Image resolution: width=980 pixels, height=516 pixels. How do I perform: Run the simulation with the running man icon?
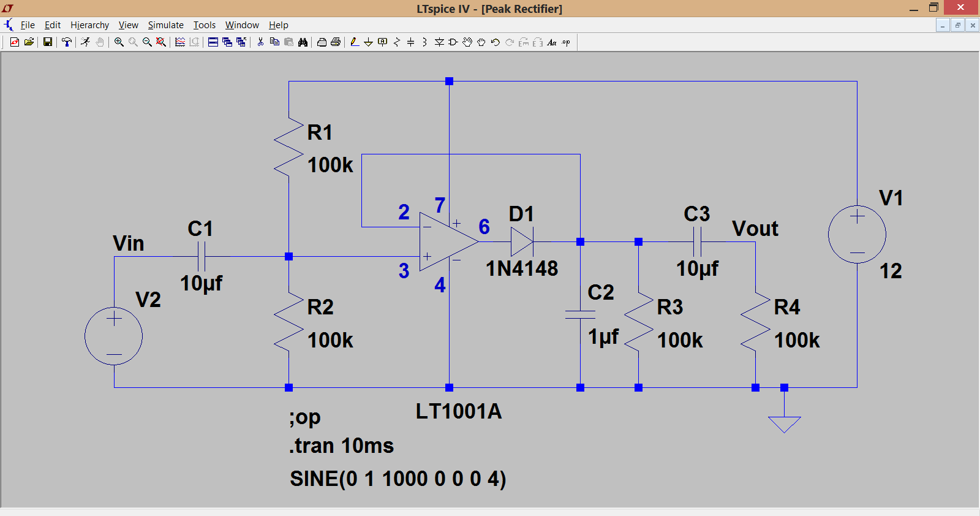[85, 42]
